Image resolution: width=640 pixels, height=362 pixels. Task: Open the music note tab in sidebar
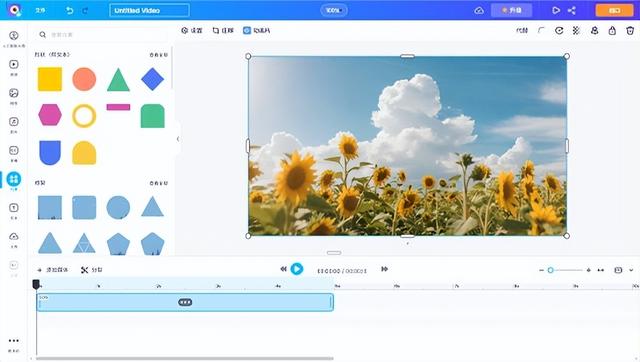pos(14,122)
